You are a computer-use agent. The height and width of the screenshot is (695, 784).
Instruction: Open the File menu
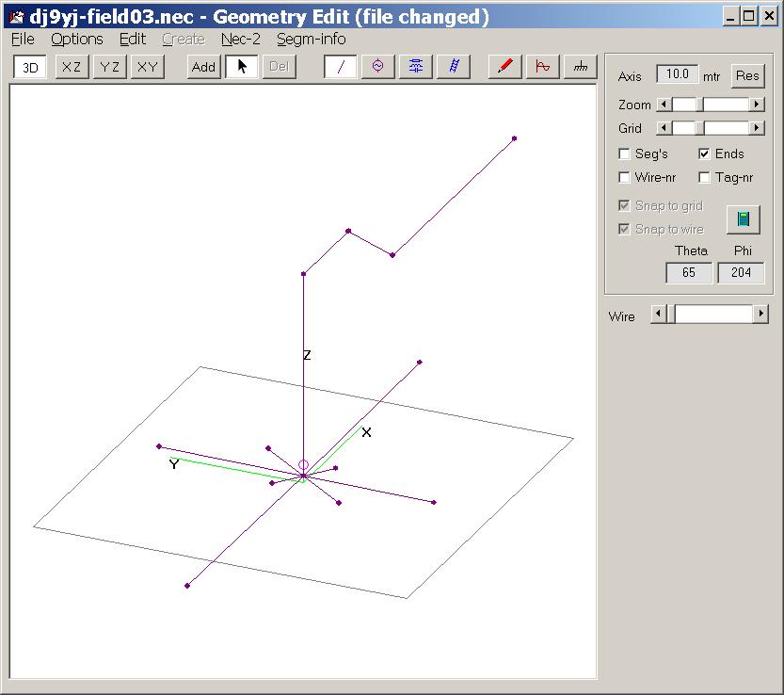tap(23, 39)
